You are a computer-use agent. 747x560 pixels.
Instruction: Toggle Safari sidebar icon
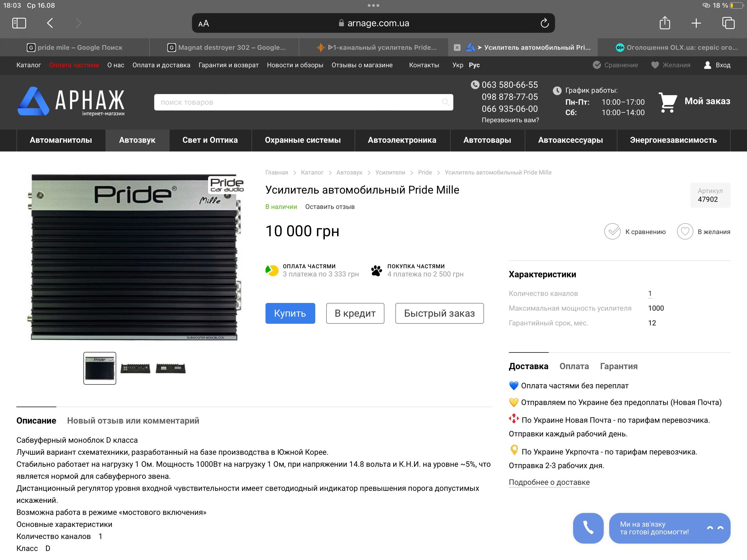pyautogui.click(x=19, y=23)
